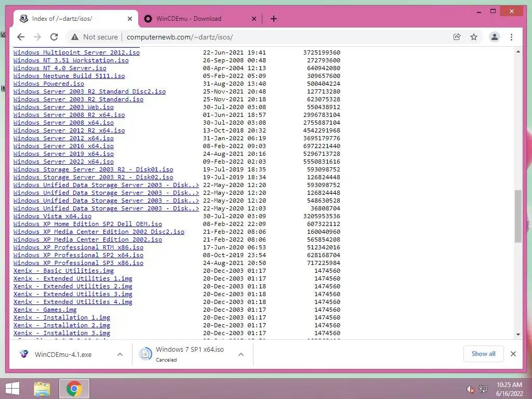Open Windows Start menu

(x=12, y=389)
